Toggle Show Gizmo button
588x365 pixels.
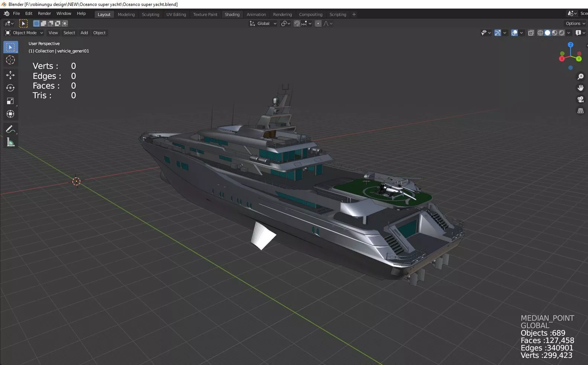click(498, 33)
